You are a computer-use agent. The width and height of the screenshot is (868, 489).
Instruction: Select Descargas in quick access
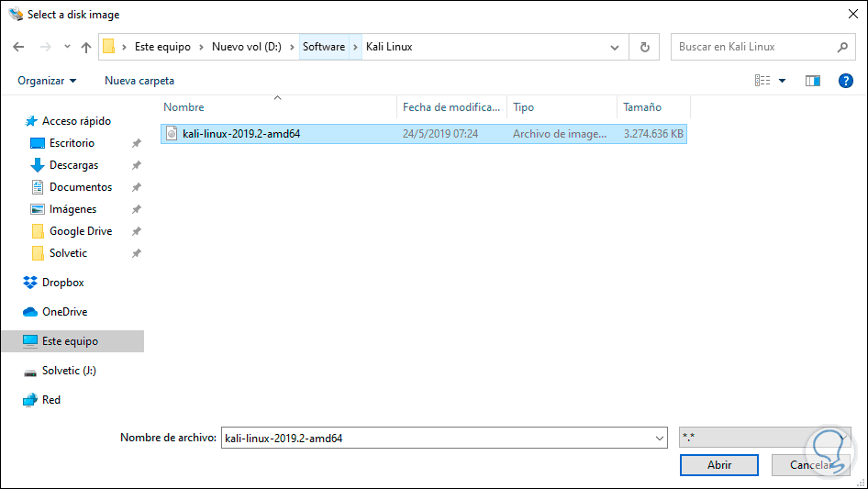click(x=73, y=165)
